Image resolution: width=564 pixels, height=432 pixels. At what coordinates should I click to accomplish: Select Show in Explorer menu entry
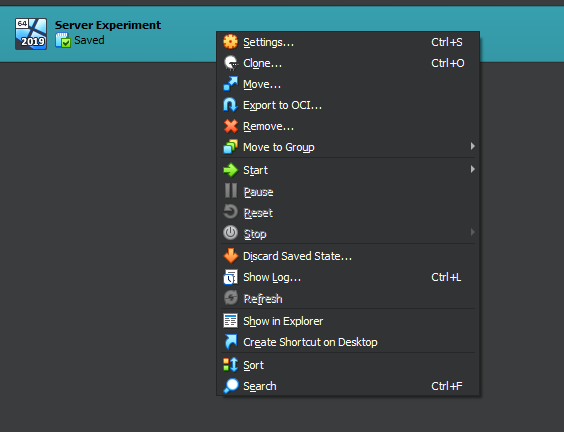(x=348, y=321)
